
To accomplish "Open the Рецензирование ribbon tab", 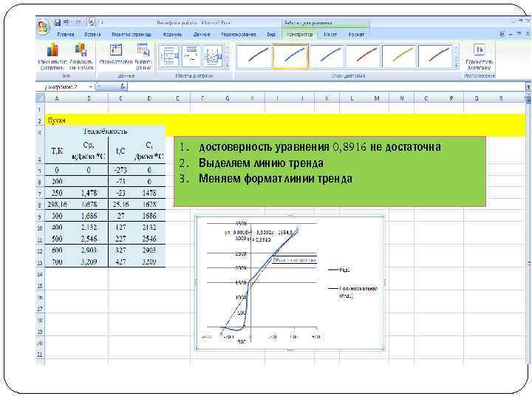I will 239,34.
